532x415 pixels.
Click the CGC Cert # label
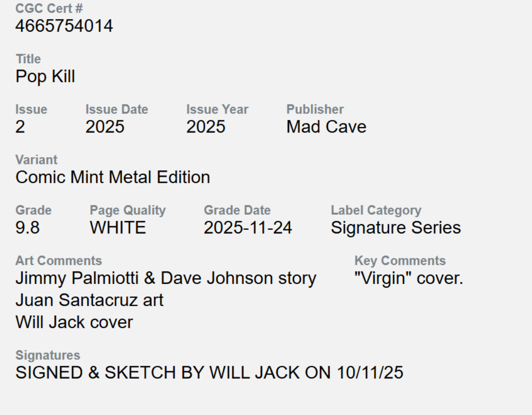click(x=42, y=9)
